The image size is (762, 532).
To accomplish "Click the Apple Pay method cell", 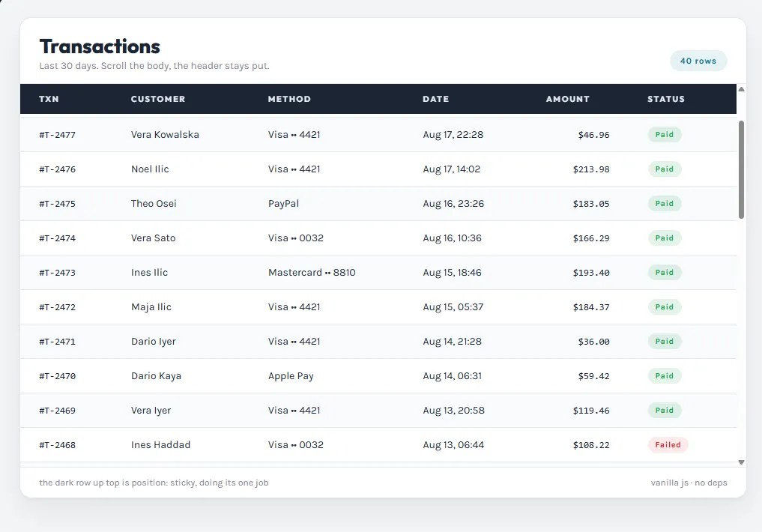I will (x=291, y=376).
